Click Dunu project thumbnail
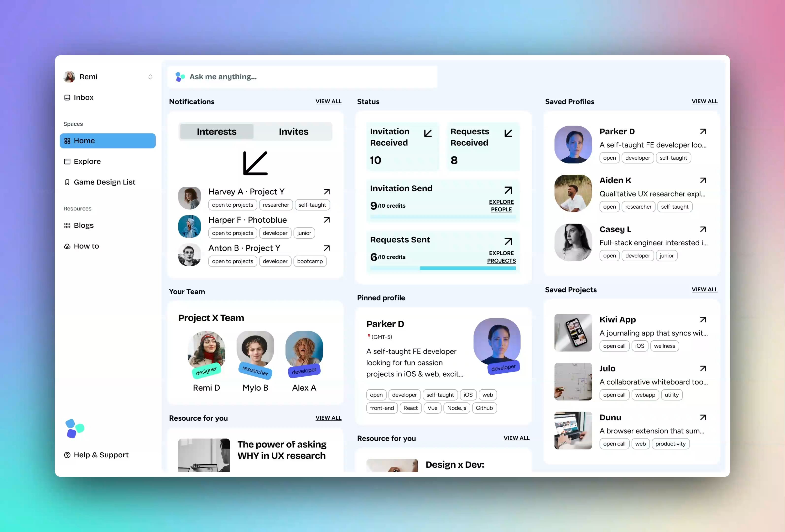The image size is (785, 532). click(573, 431)
